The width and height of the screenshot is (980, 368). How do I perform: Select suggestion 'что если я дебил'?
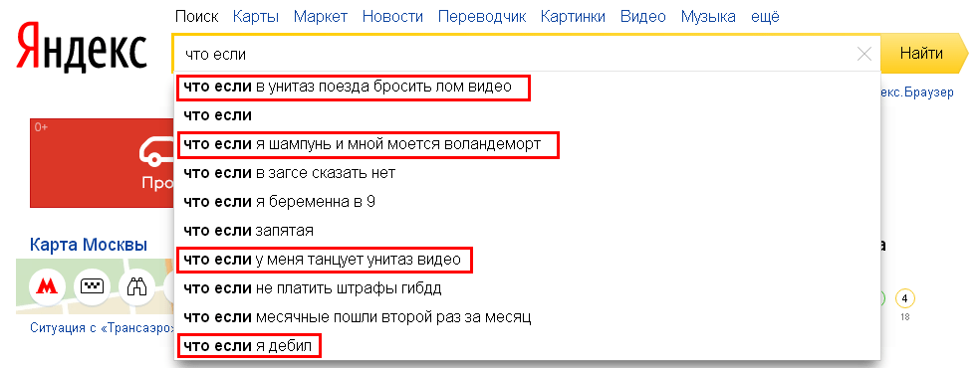(x=528, y=345)
